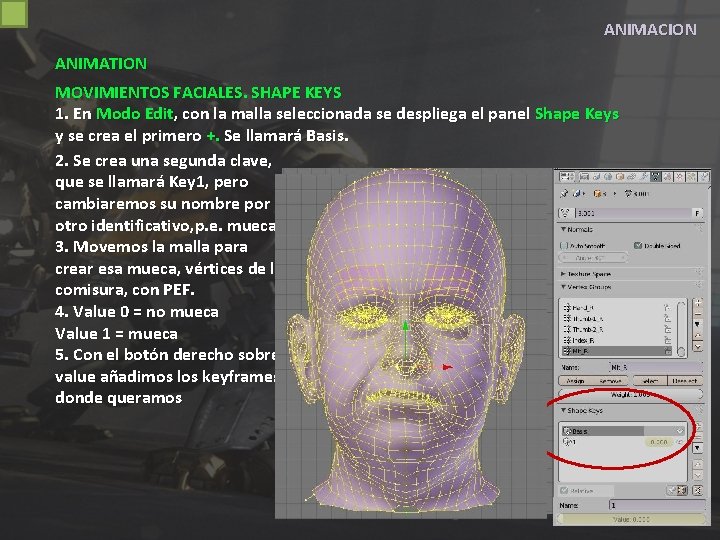
Task: Click the red X-axis manipulator arrow in viewport
Action: tap(447, 367)
